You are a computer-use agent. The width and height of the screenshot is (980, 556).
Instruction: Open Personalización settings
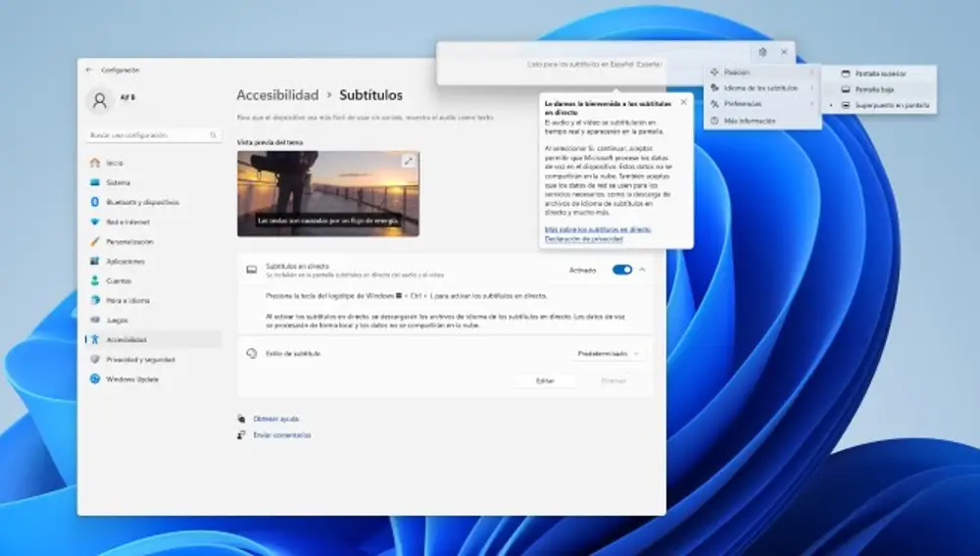[154, 241]
